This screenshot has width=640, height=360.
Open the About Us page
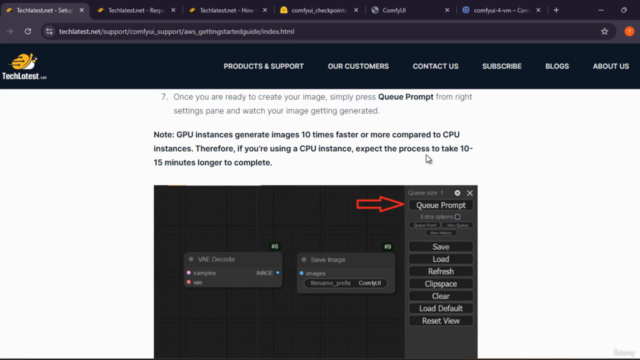click(611, 66)
